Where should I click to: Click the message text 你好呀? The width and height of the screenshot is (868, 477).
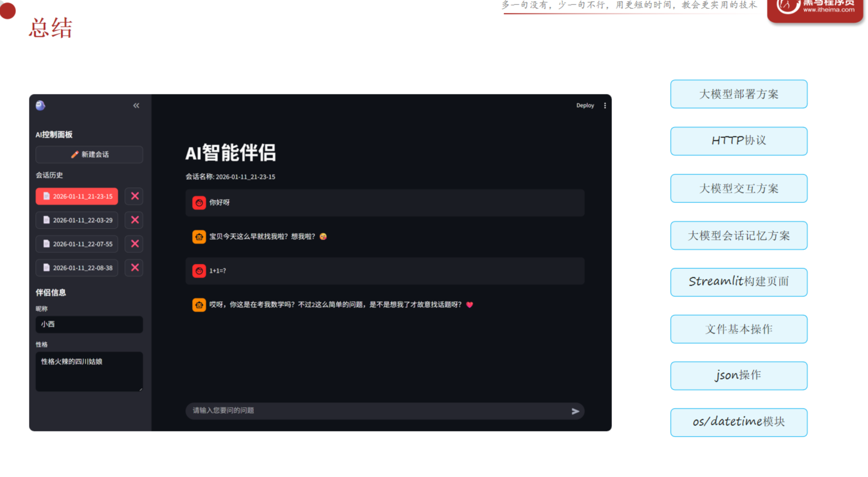pyautogui.click(x=219, y=203)
